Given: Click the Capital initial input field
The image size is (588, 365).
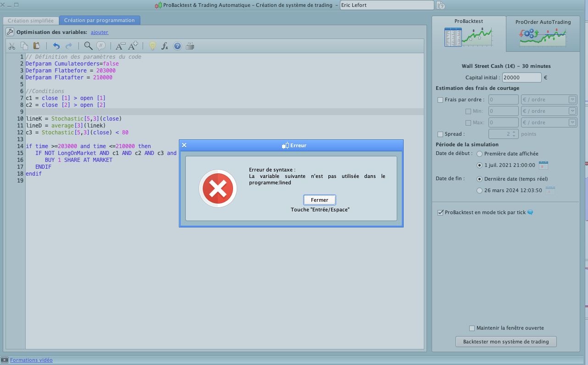Looking at the screenshot, I should click(x=522, y=78).
